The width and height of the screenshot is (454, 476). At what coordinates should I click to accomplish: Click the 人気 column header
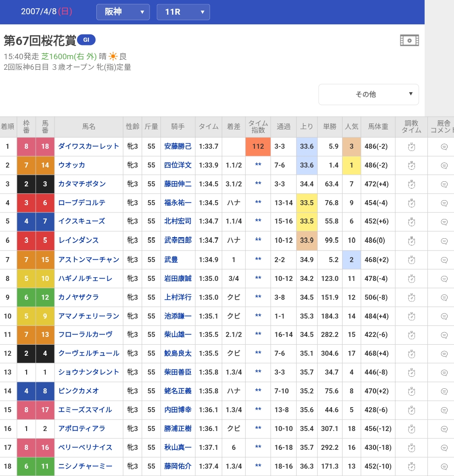point(351,127)
